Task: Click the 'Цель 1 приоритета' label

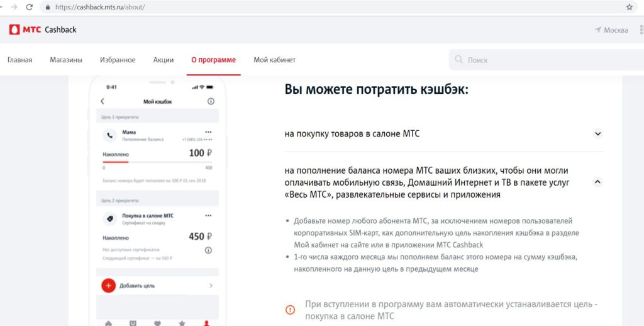Action: [x=120, y=117]
